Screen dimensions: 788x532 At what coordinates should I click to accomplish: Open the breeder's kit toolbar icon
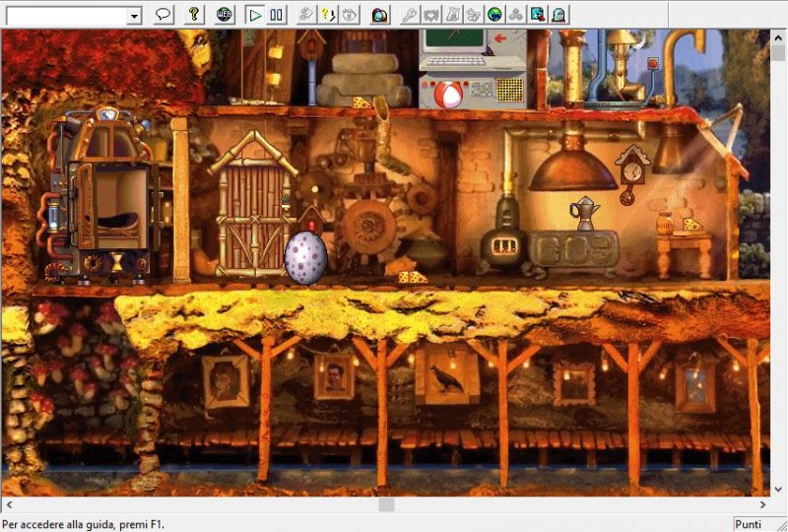(474, 15)
